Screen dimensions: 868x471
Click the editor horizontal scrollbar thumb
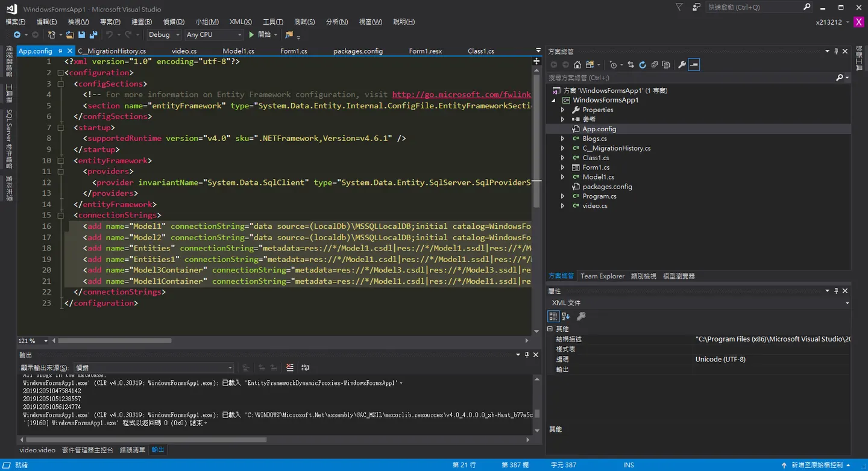coord(115,340)
